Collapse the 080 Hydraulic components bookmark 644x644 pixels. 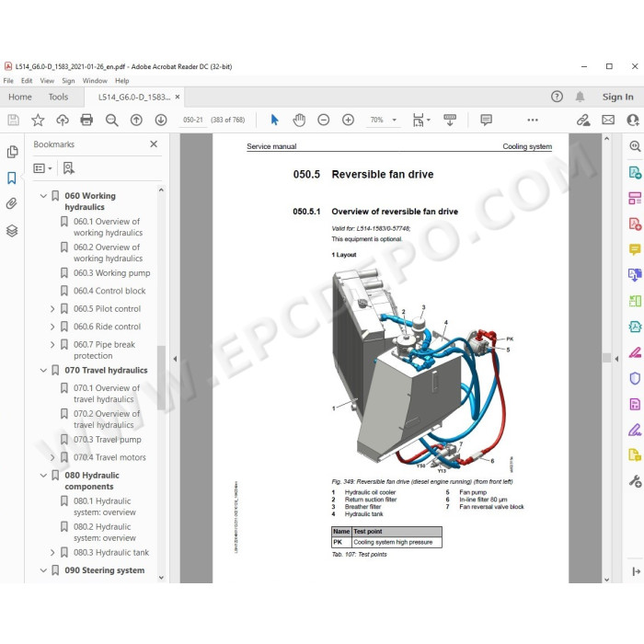(43, 476)
